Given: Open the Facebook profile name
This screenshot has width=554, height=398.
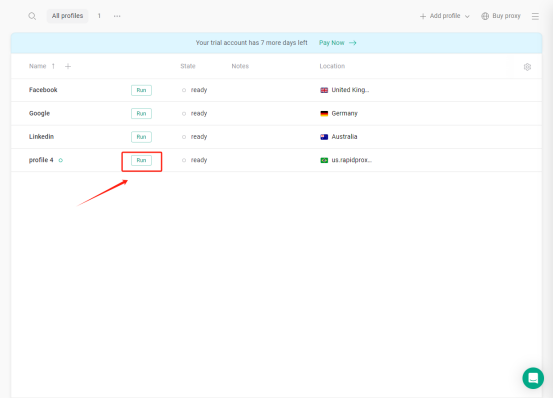Looking at the screenshot, I should (43, 90).
